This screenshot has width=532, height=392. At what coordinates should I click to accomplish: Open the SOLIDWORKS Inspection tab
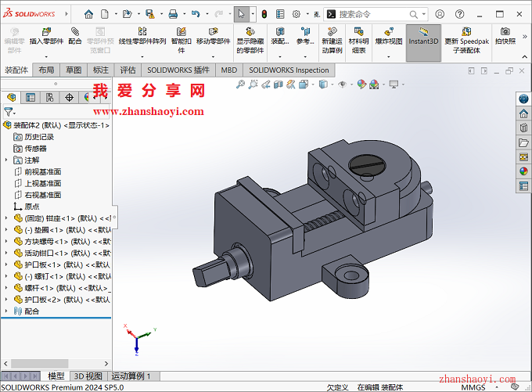(289, 70)
